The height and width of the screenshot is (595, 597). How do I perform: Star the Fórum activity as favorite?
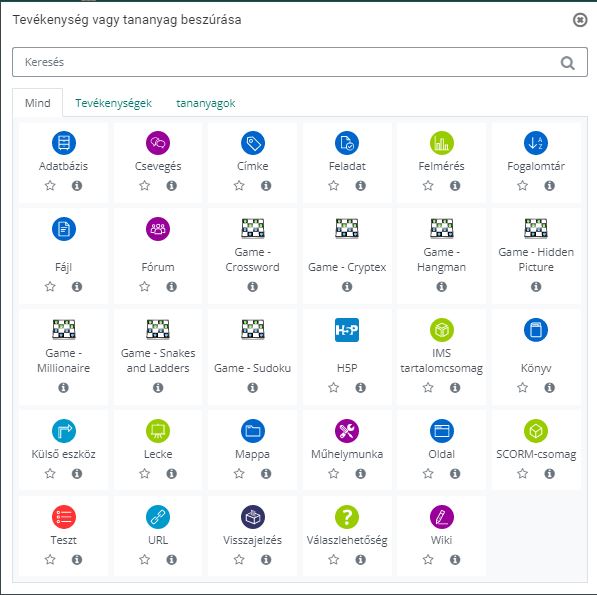(x=145, y=286)
